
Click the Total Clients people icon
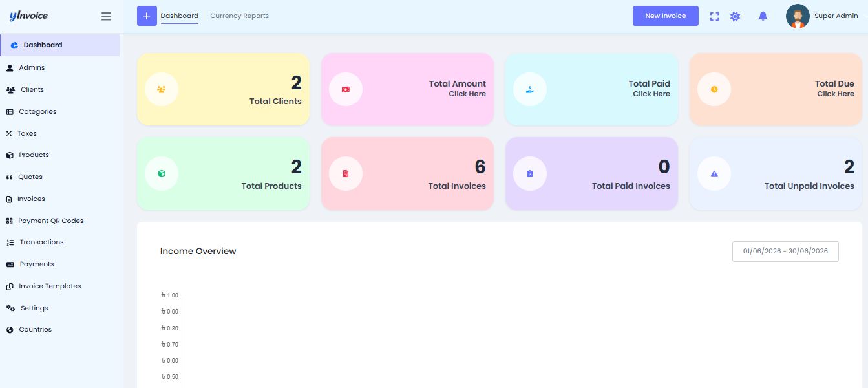[x=162, y=89]
